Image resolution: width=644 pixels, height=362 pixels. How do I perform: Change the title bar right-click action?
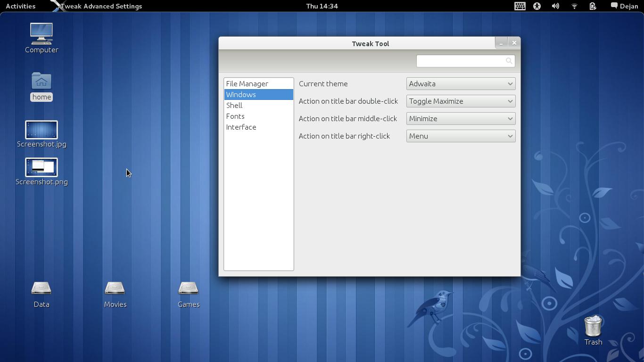(x=461, y=136)
